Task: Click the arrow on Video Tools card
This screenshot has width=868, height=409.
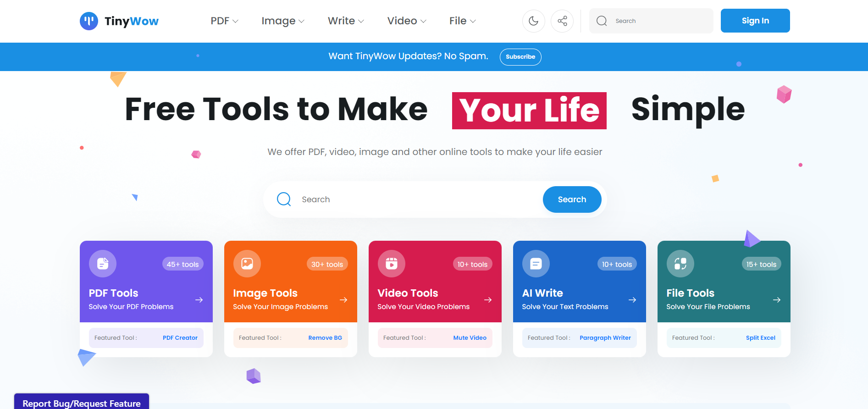Action: click(x=488, y=300)
